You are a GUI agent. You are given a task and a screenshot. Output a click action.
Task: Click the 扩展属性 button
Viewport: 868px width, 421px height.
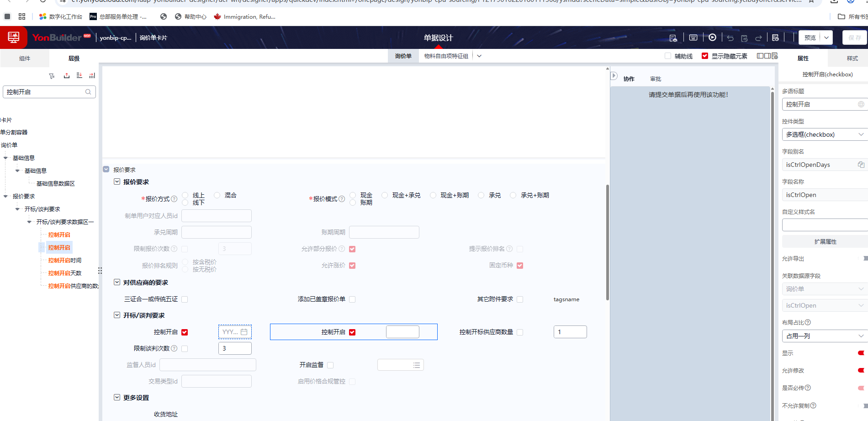tap(825, 242)
